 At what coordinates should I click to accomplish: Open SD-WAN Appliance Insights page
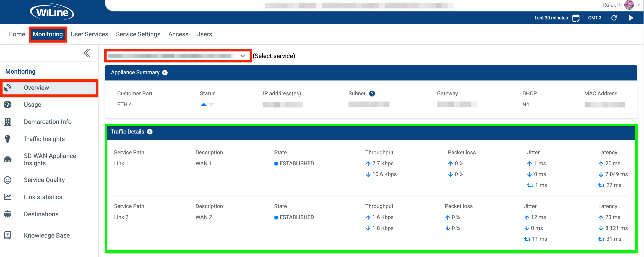(50, 160)
